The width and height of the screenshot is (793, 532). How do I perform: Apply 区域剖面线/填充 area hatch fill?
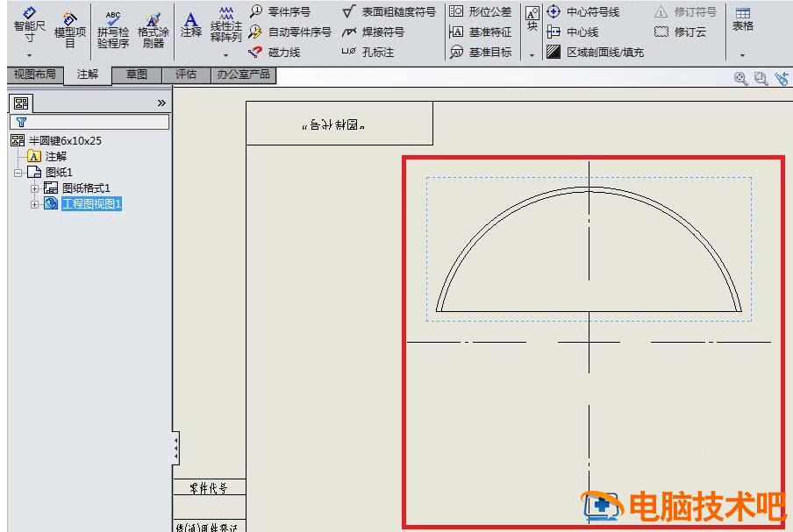[595, 52]
